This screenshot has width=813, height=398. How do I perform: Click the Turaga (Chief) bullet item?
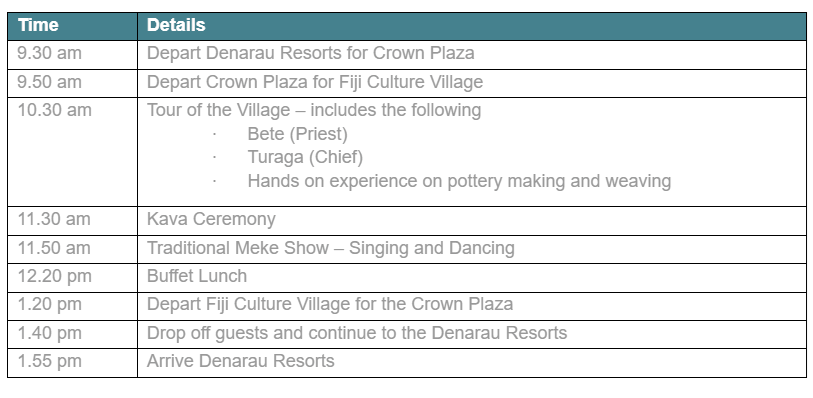pyautogui.click(x=305, y=157)
